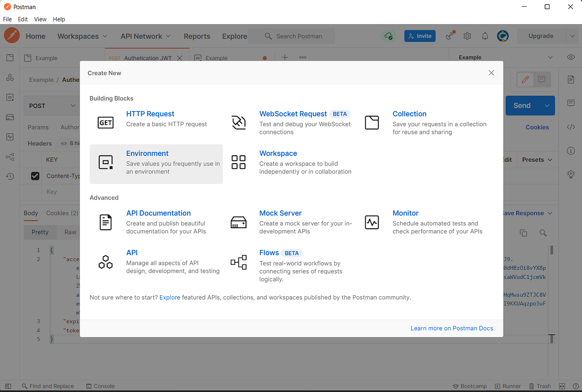Open the Mock Servers sidebar icon
This screenshot has width=582, height=392.
click(10, 117)
